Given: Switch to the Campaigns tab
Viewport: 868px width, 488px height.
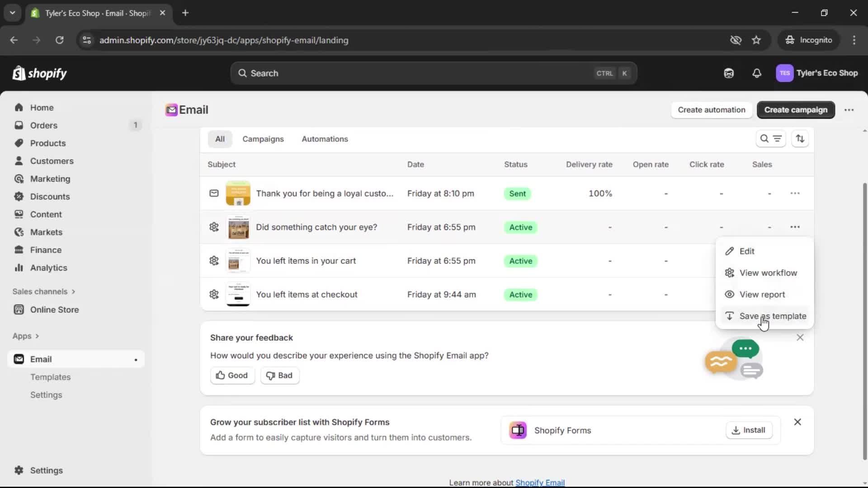Looking at the screenshot, I should (263, 139).
